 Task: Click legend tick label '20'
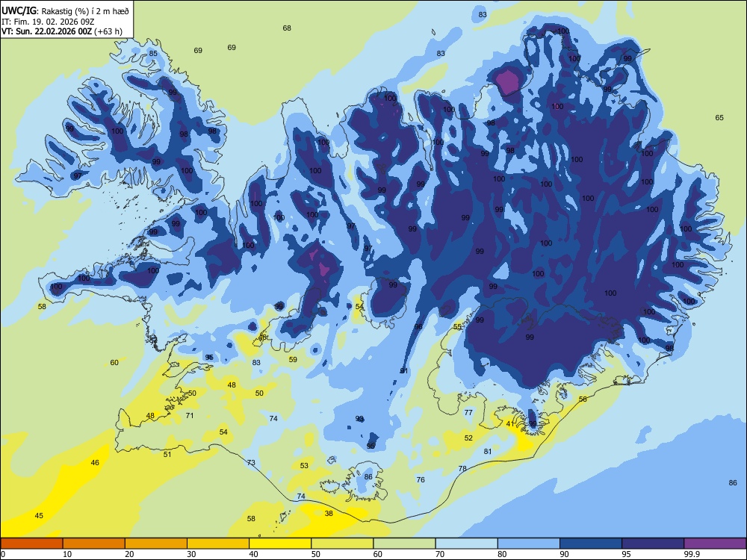[x=129, y=554]
